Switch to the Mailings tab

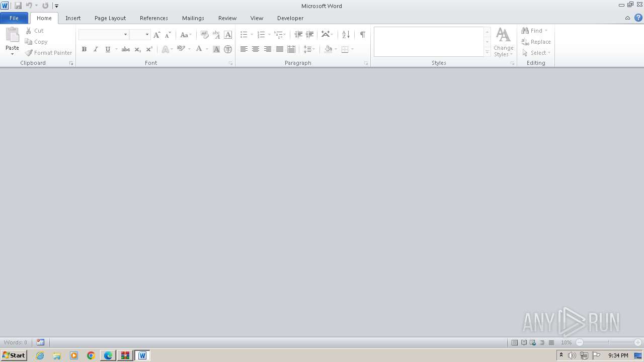193,18
